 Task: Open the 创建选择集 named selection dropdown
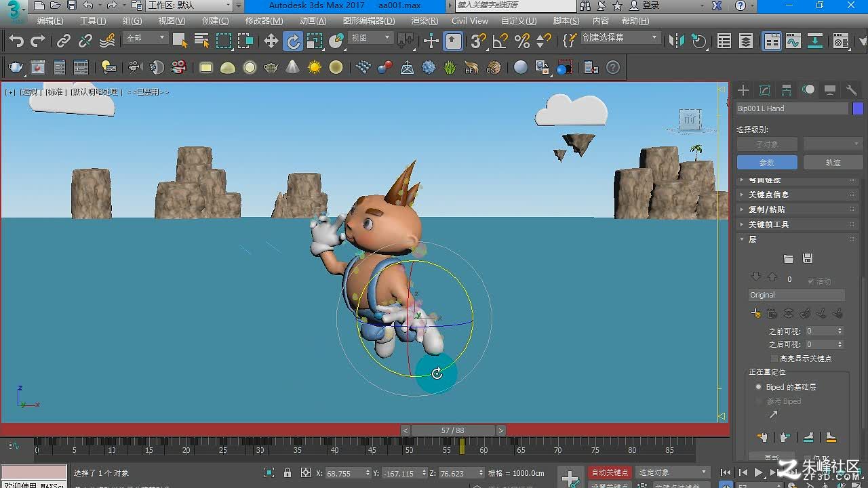tap(620, 38)
